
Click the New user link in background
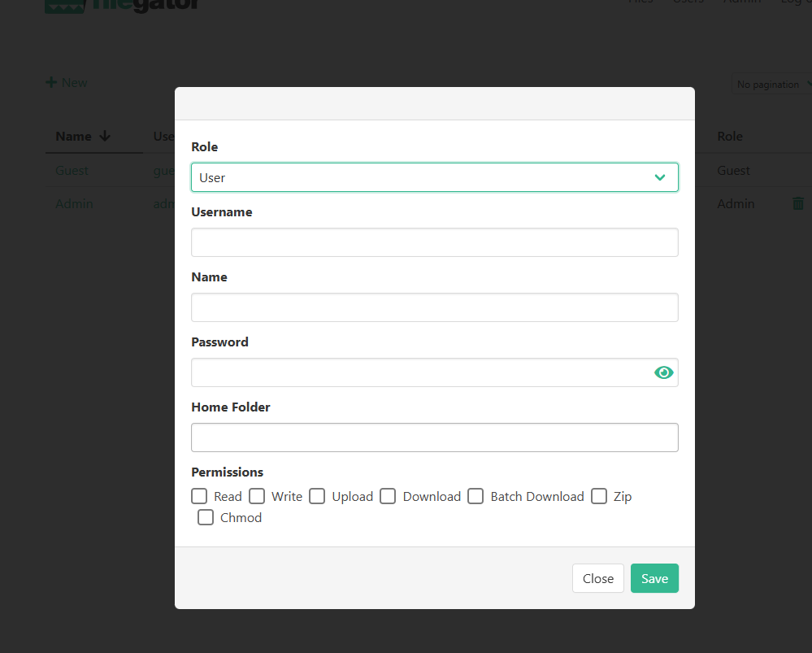tap(67, 82)
